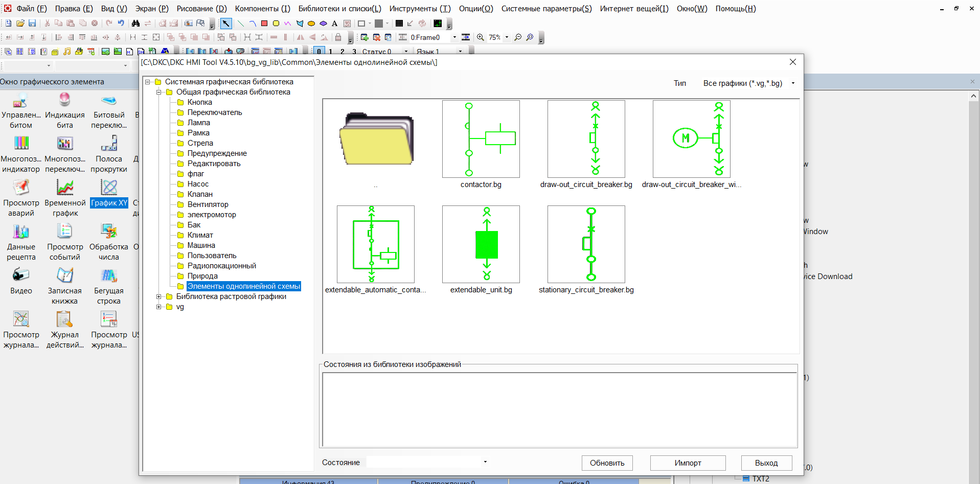Collapse the Общая графическая библиотека node

point(158,92)
